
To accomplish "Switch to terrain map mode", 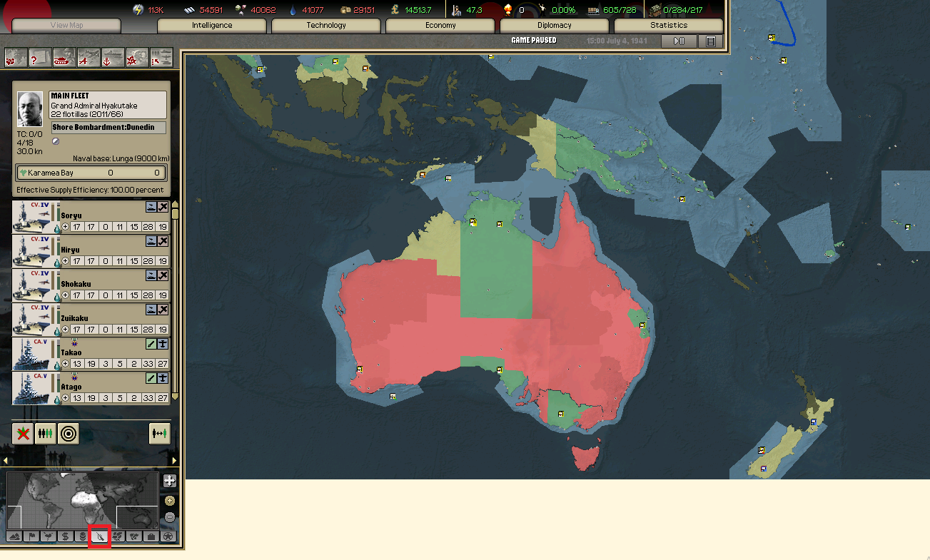I will coord(14,536).
